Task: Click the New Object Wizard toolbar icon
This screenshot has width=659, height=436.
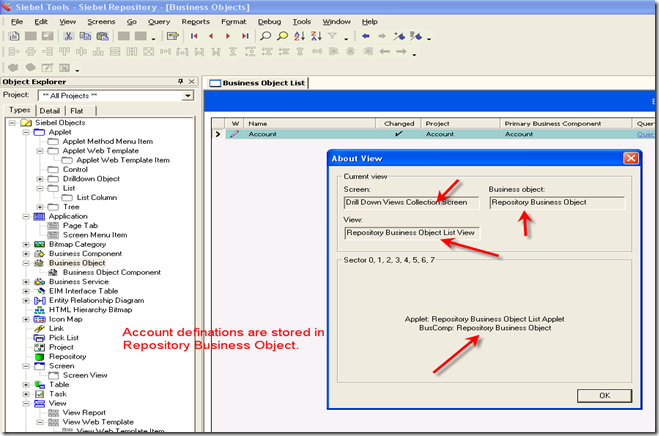Action: click(14, 36)
